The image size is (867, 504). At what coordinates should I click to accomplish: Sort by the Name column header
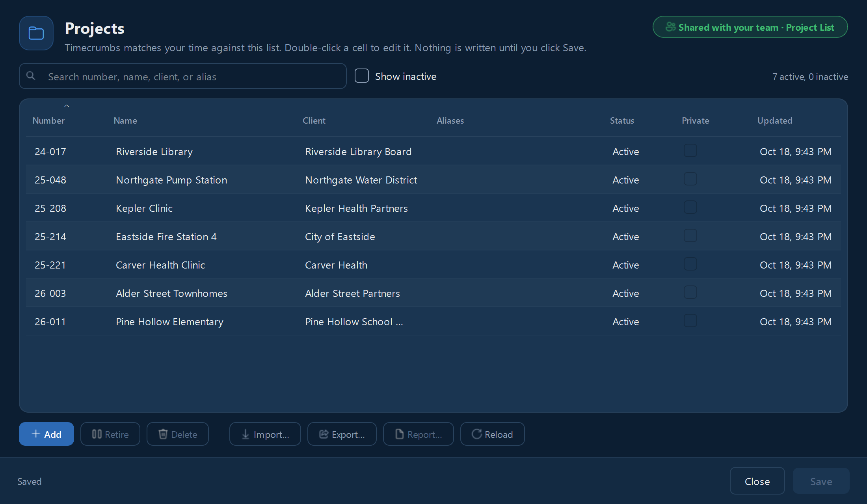125,120
